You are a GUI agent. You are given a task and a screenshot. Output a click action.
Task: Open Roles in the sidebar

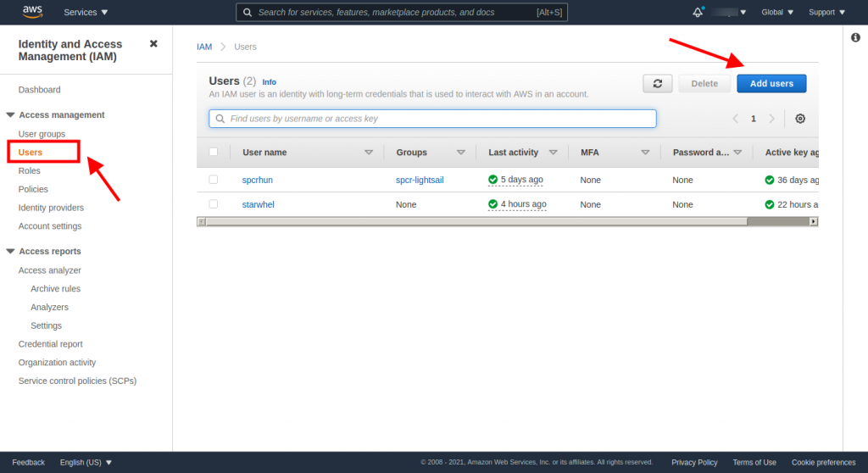point(30,170)
